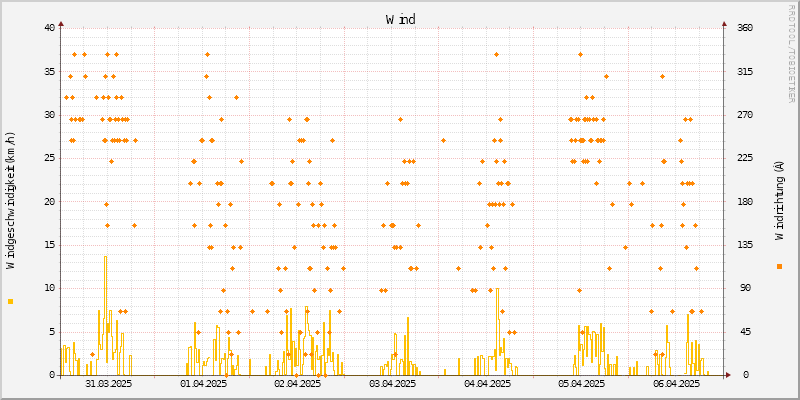Click the 20 tick on left axis
This screenshot has width=800, height=400.
point(49,201)
